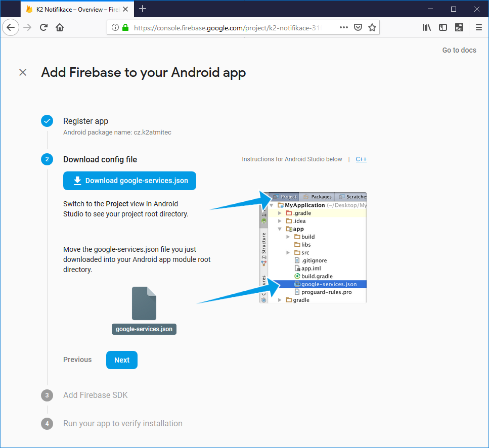The image size is (489, 448).
Task: Click Android package name cz.k2atmitec text
Action: (117, 132)
